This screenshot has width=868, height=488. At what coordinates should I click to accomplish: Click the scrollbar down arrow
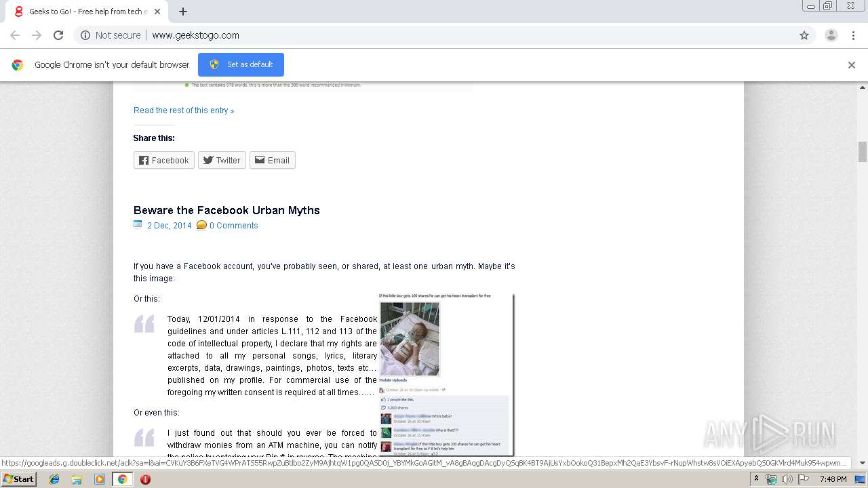863,464
